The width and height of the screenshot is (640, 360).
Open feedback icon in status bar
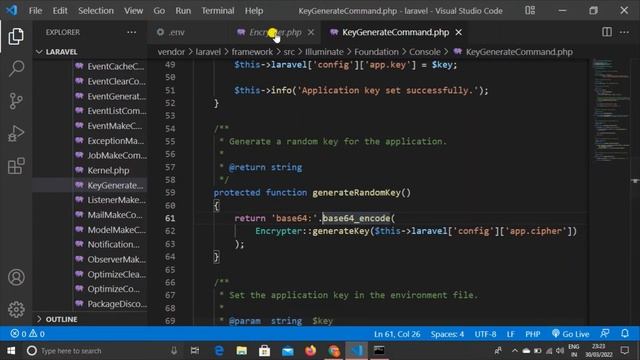[605, 333]
